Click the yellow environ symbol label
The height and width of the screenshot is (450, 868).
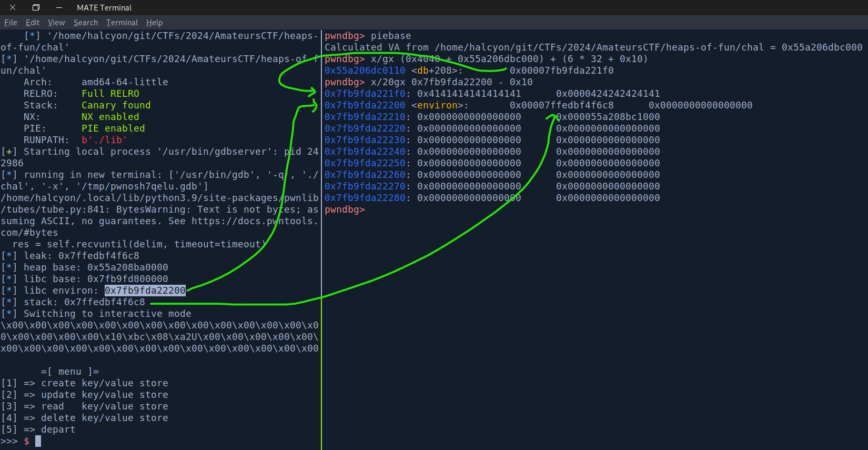[438, 105]
